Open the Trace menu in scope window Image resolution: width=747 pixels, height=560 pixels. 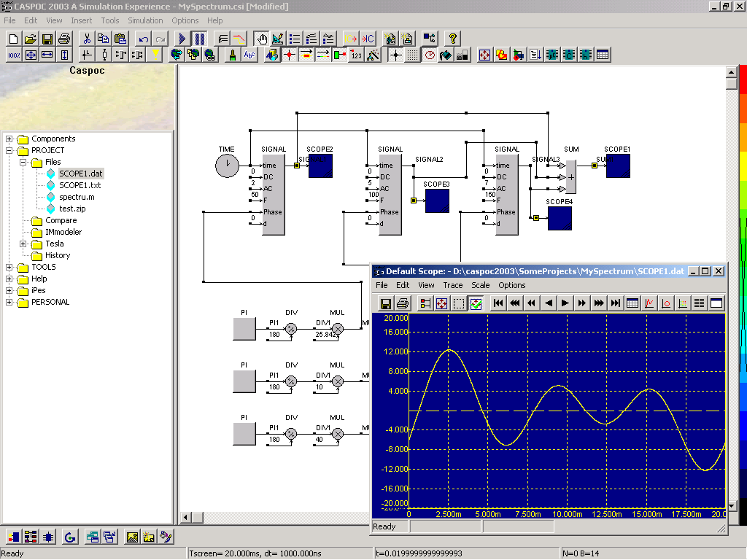coord(452,285)
